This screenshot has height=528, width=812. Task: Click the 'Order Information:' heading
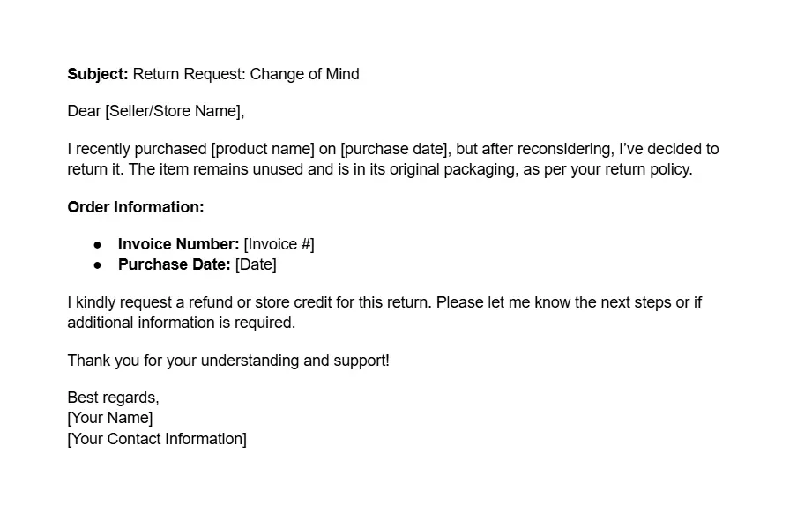pyautogui.click(x=136, y=207)
